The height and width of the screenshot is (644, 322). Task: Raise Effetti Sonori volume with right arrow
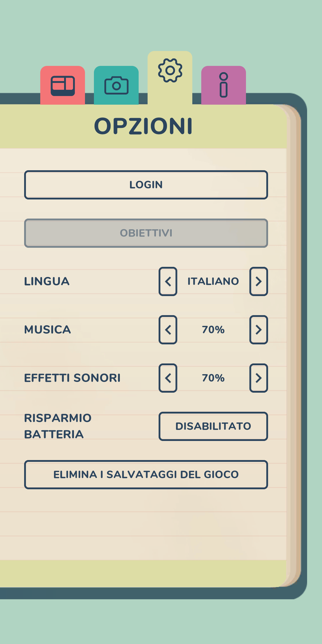pyautogui.click(x=258, y=378)
